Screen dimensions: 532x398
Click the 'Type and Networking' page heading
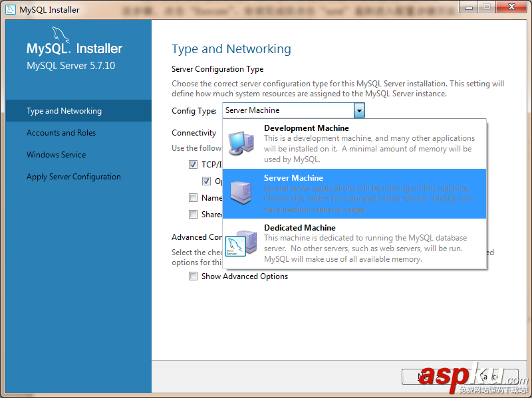click(231, 49)
